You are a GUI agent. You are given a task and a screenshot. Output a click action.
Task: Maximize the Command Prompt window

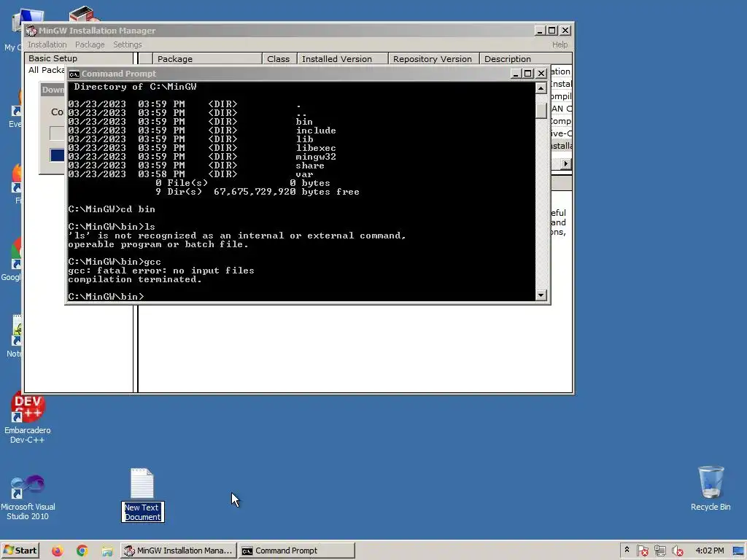pyautogui.click(x=528, y=74)
